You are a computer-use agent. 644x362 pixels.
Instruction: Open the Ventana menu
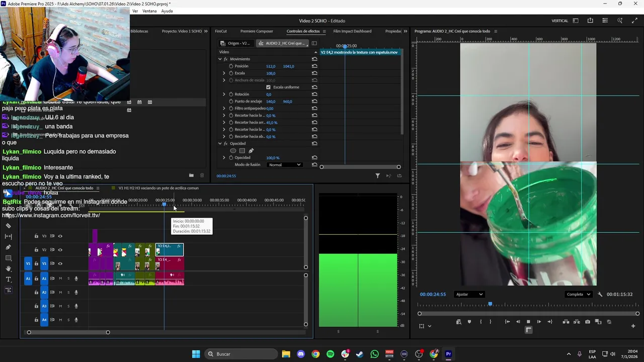coord(149,11)
